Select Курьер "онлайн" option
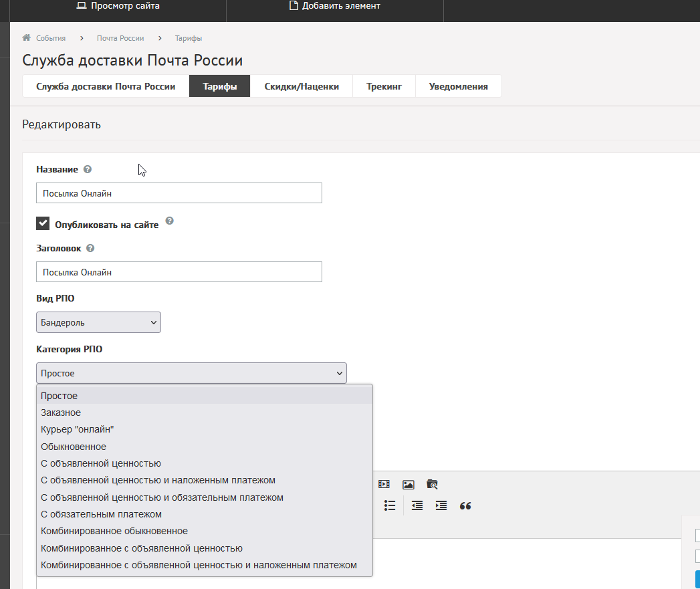This screenshot has width=700, height=589. pos(205,430)
